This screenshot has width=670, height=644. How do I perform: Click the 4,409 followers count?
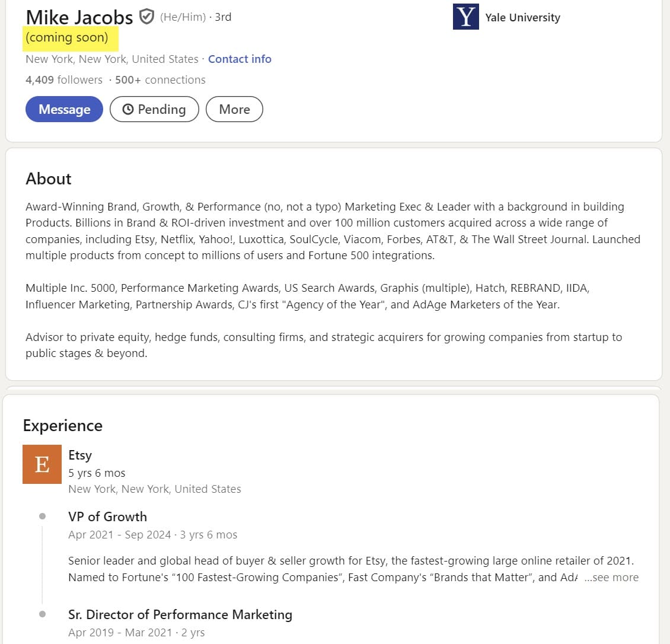pos(64,80)
